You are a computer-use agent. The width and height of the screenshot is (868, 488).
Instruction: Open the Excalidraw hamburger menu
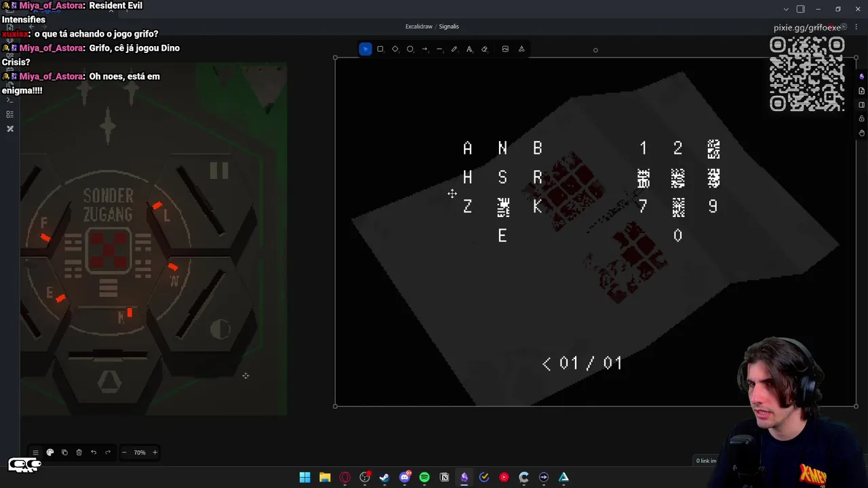coord(35,452)
